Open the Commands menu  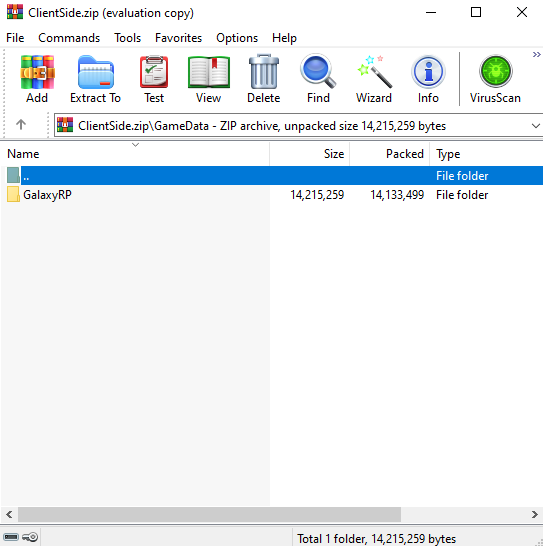[69, 38]
